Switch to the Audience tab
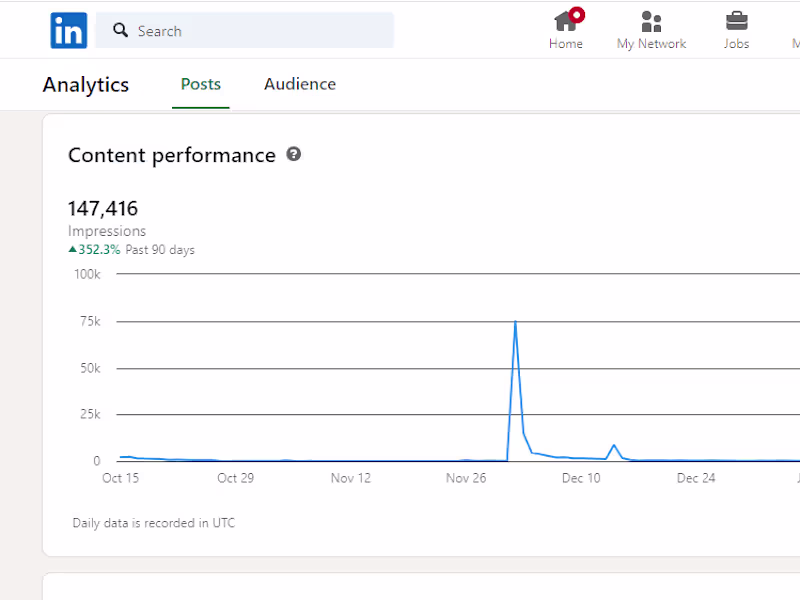800x600 pixels. pyautogui.click(x=299, y=84)
